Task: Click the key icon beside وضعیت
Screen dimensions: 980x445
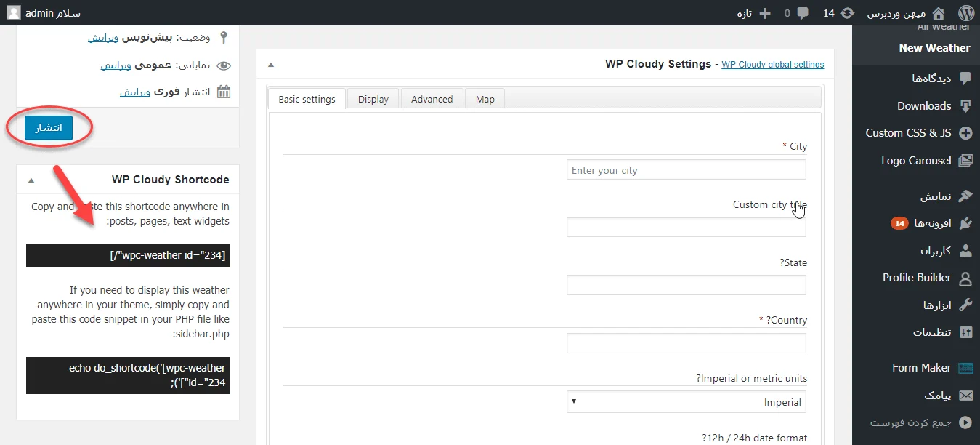Action: (224, 38)
